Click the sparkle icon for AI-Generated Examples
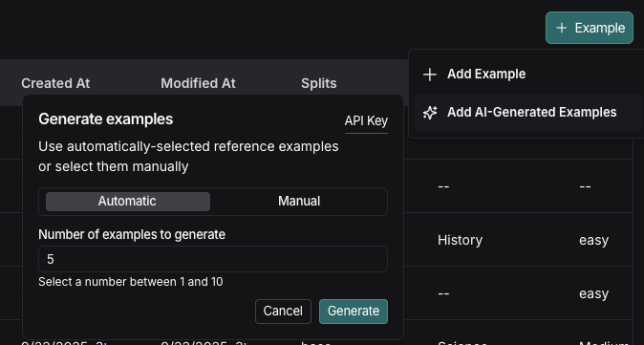This screenshot has width=644, height=345. (430, 113)
